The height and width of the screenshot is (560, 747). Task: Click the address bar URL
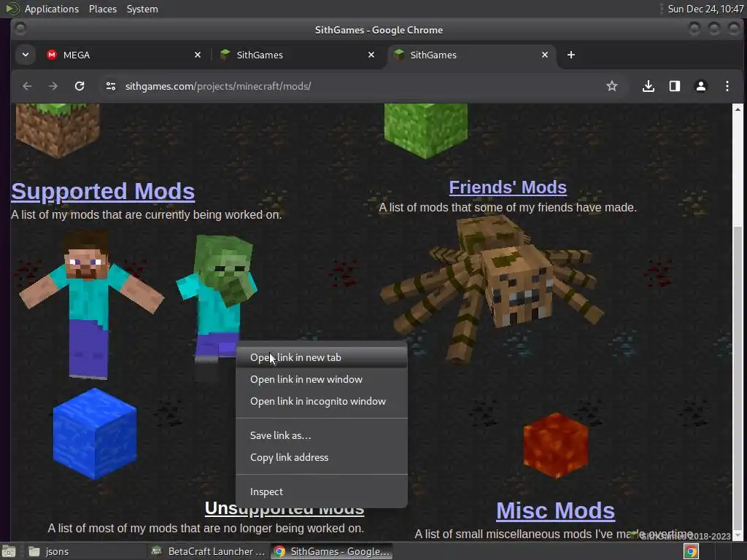click(x=218, y=86)
